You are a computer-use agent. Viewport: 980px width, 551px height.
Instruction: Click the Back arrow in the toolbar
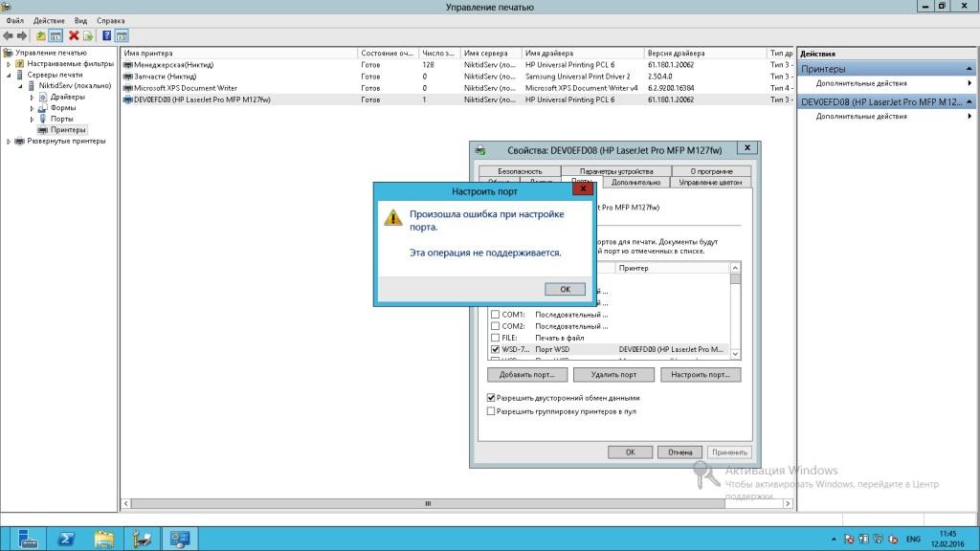coord(8,36)
